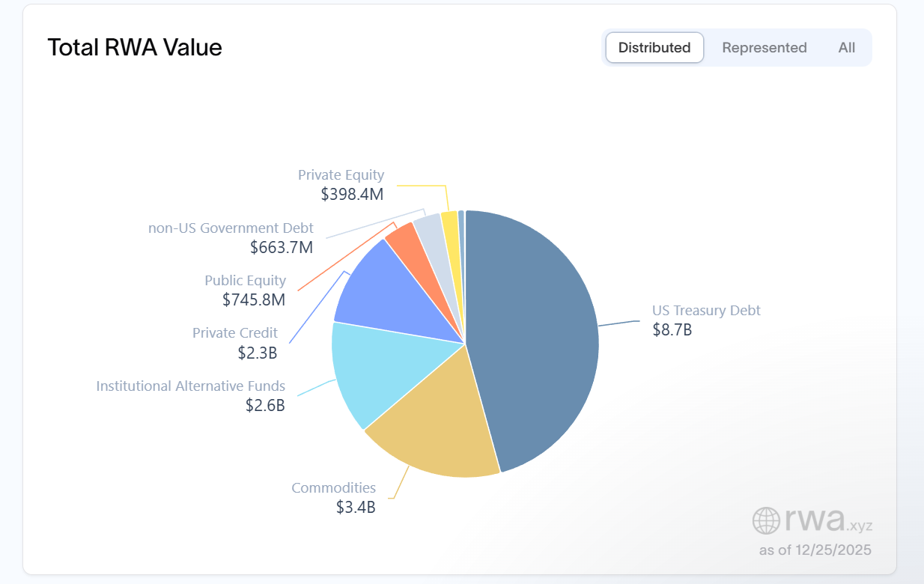Click the Private Credit label
This screenshot has height=584, width=924.
[x=234, y=333]
